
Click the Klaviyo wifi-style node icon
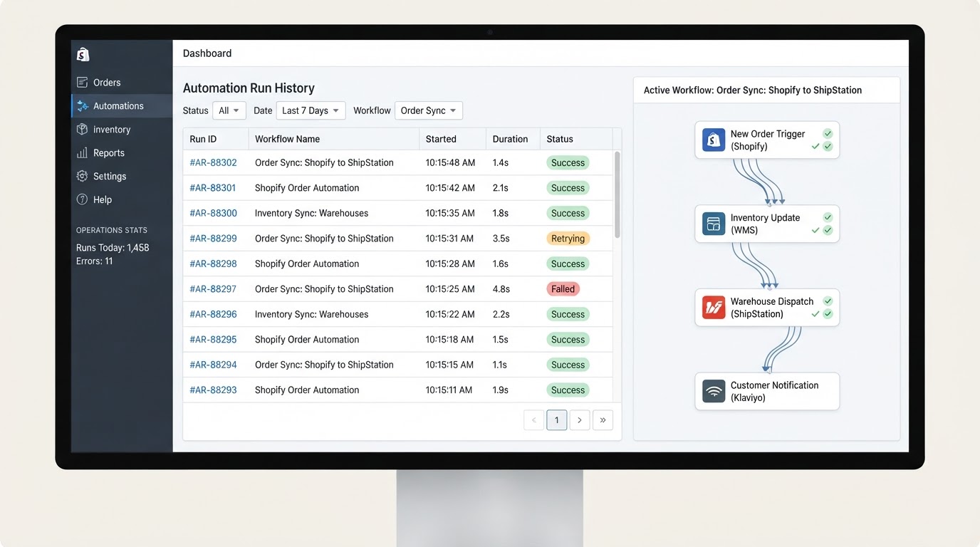tap(714, 391)
